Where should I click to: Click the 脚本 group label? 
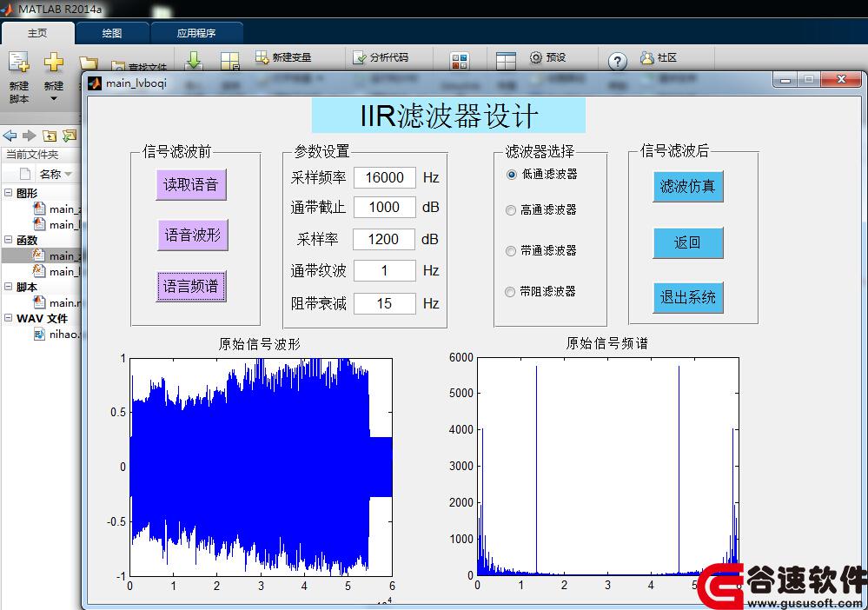click(27, 288)
